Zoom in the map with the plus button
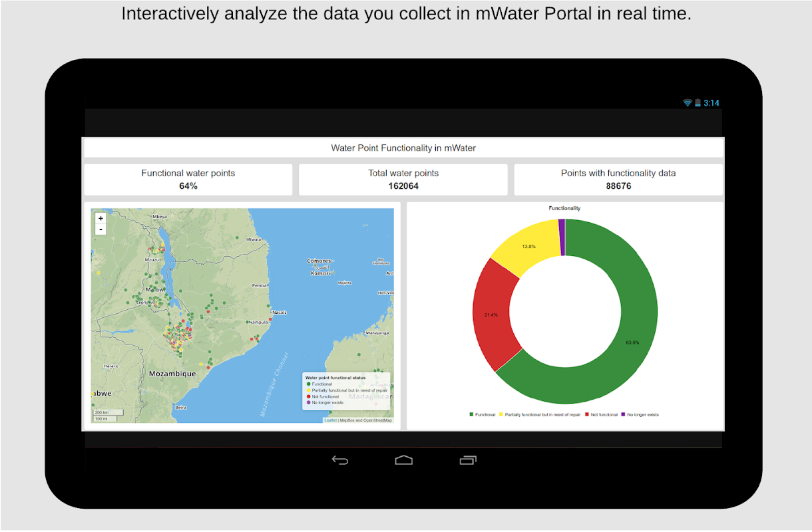 tap(101, 218)
